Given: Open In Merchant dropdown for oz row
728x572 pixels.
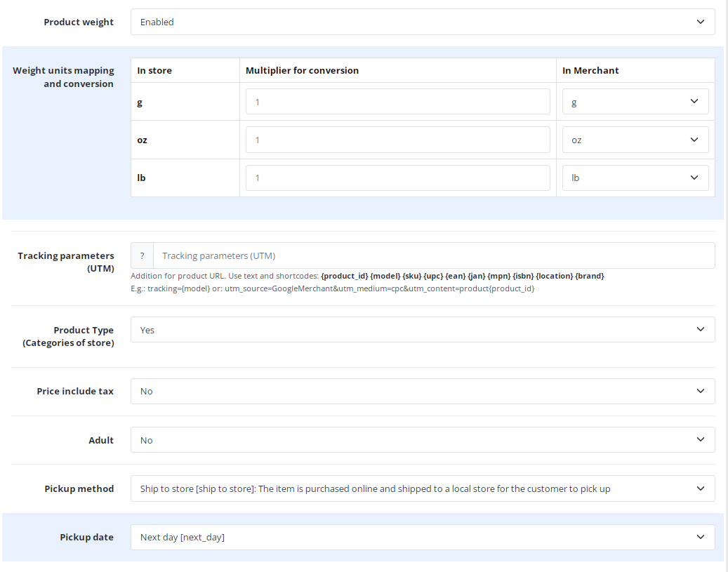Looking at the screenshot, I should coord(635,140).
